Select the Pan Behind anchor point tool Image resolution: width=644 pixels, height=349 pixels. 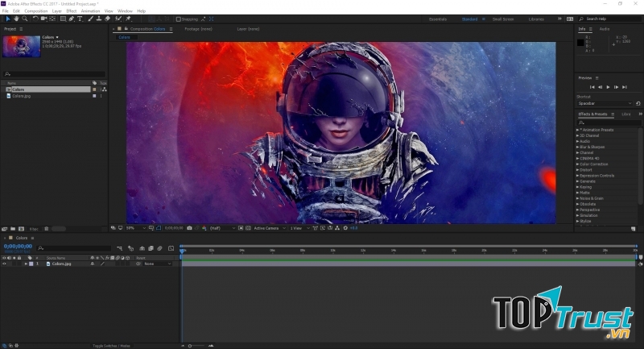tap(52, 19)
